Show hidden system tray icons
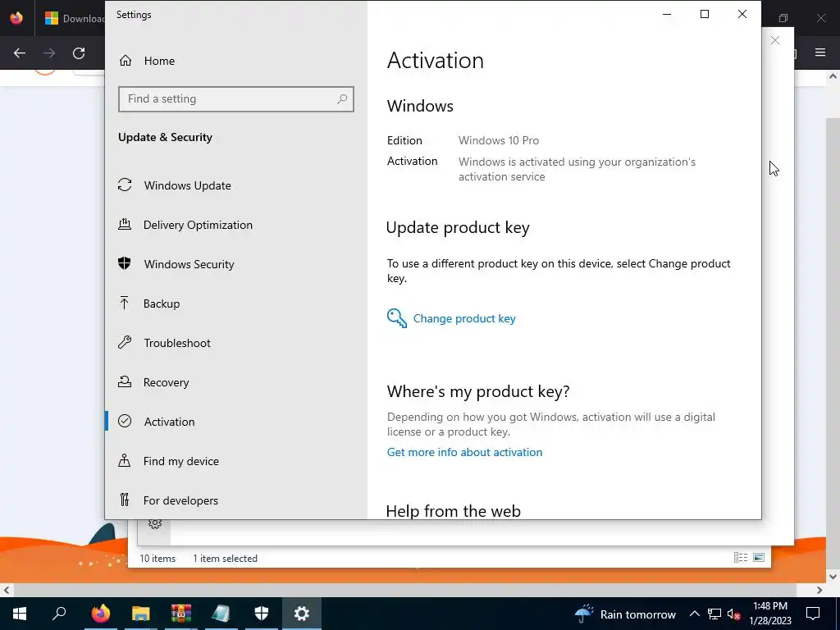The width and height of the screenshot is (840, 630). [x=694, y=614]
